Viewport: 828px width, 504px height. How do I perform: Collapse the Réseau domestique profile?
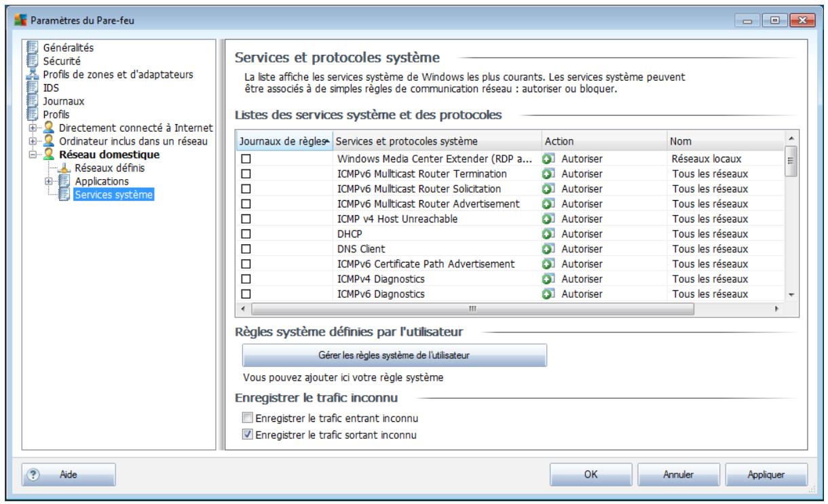tap(31, 154)
